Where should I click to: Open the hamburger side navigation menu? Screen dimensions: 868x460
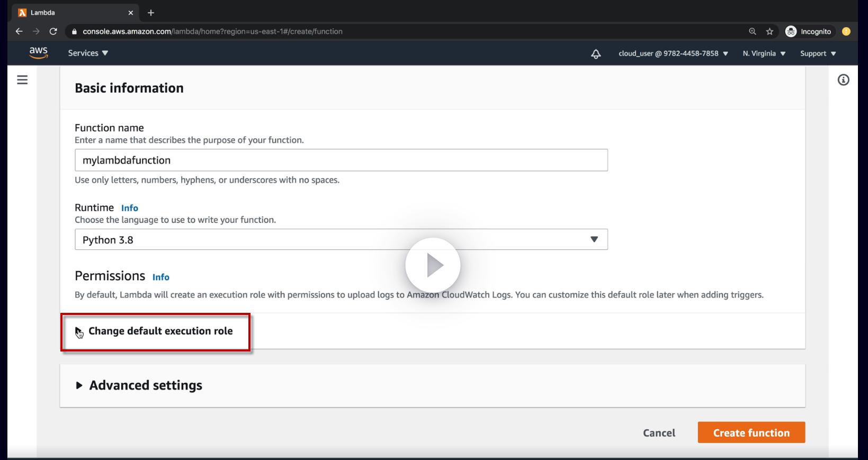[x=22, y=80]
